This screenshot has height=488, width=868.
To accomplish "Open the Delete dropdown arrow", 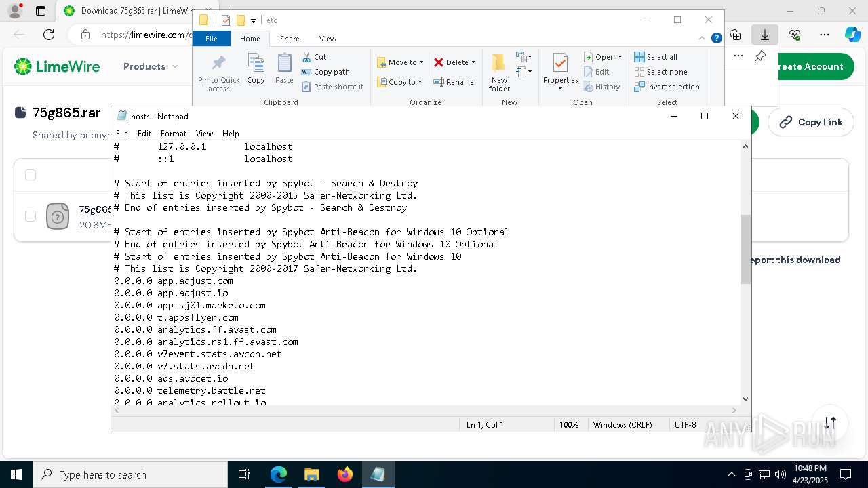I will (x=473, y=62).
